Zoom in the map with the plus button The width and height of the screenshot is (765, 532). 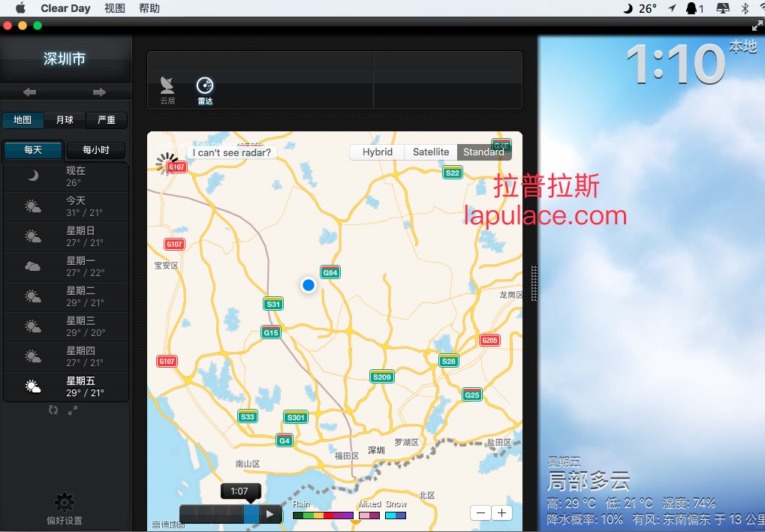click(x=501, y=512)
